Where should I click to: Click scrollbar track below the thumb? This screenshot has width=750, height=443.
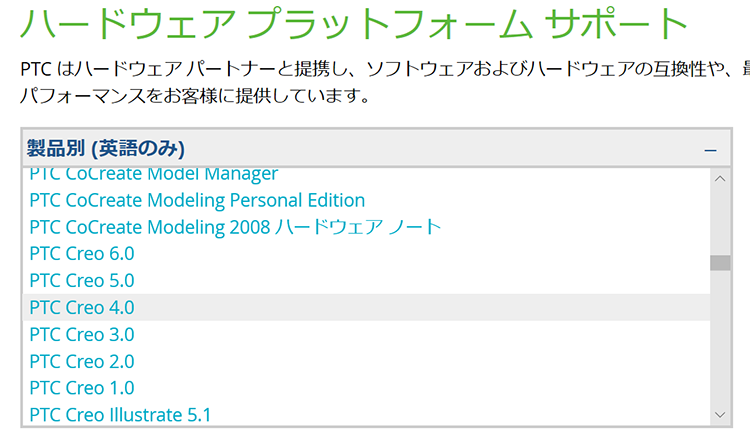click(720, 337)
